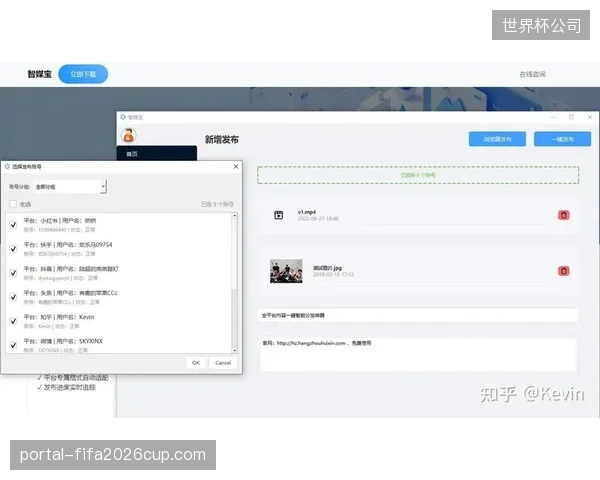Click the video file icon for v1.mp4
Screen dimensions: 600x480
279,215
